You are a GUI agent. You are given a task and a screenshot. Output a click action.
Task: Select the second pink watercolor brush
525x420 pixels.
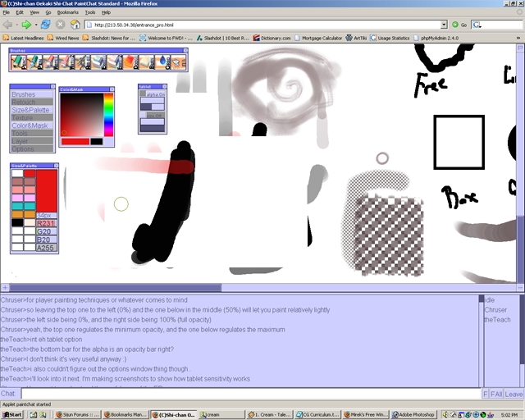[66, 62]
